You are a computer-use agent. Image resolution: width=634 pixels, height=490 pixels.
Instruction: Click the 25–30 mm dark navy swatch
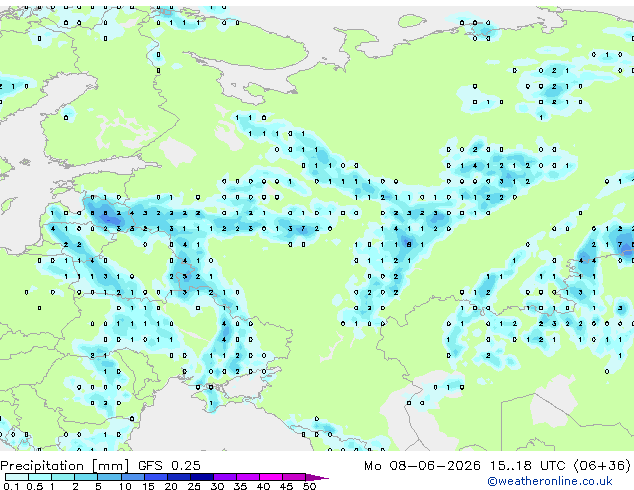click(x=202, y=477)
